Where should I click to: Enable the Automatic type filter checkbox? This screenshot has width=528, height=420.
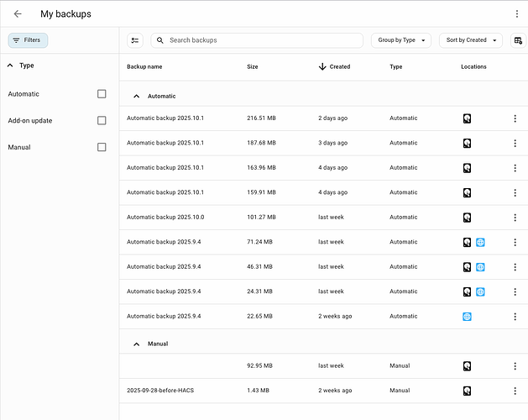(102, 94)
